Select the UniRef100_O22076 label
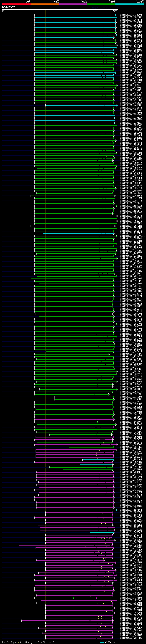 (131, 294)
